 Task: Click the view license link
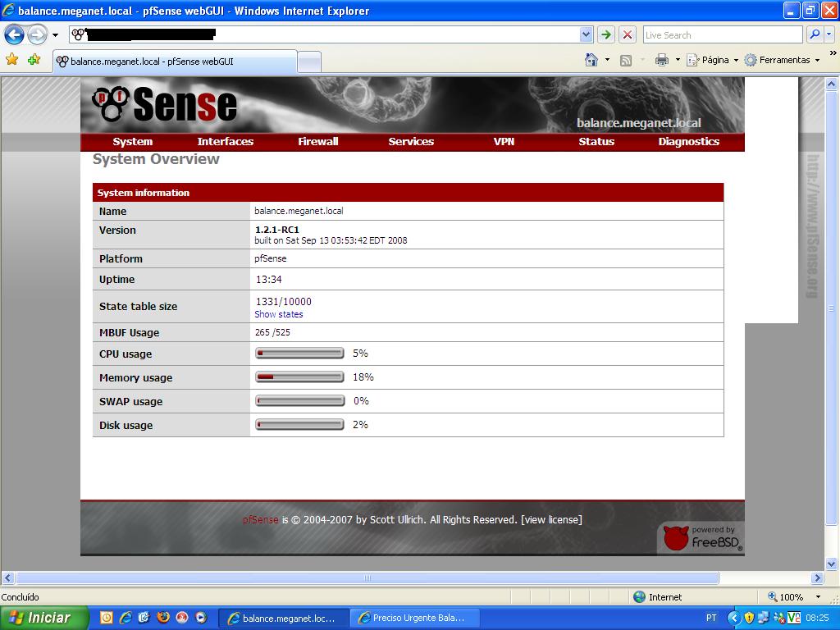coord(552,519)
